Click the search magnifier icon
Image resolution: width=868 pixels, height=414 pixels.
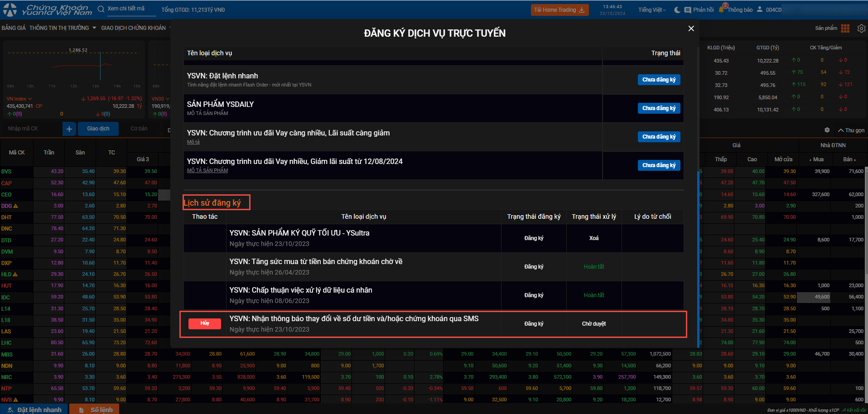(101, 9)
